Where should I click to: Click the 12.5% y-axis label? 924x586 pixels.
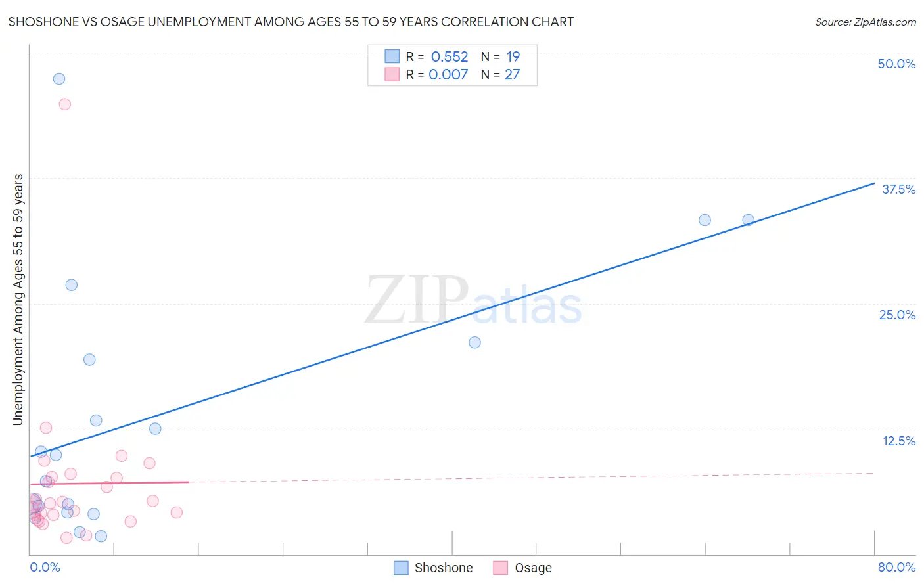(898, 441)
